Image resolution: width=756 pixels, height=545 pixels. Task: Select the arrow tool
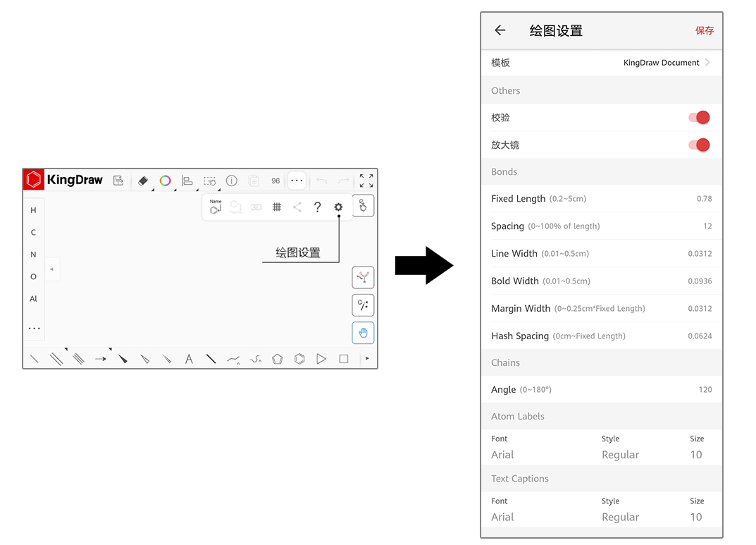101,359
